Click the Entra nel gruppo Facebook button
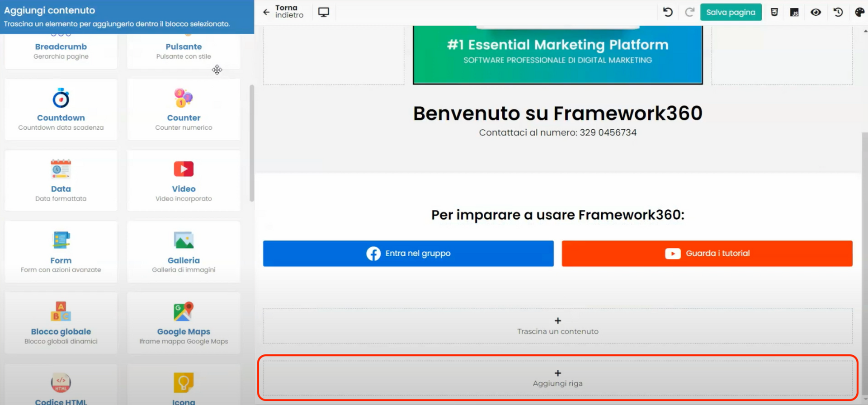This screenshot has height=405, width=868. click(x=408, y=254)
